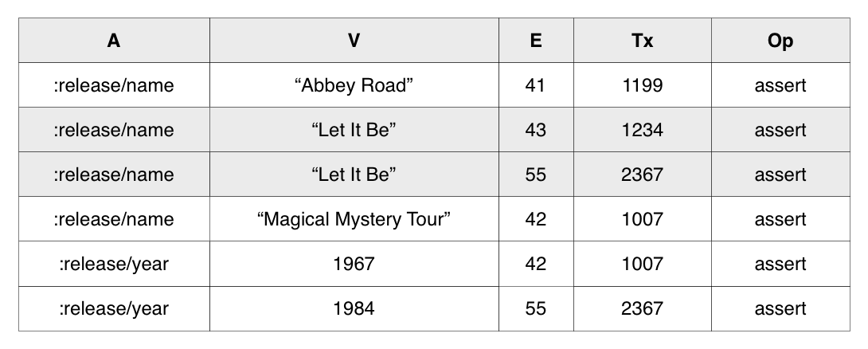Select the assert cell in Abbey Road row

coord(780,85)
